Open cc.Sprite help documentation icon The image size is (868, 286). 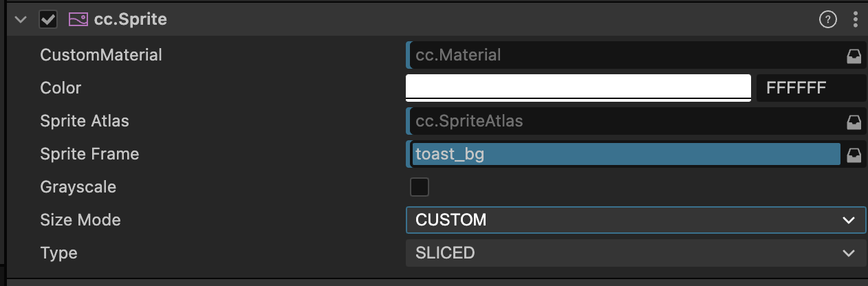pos(827,19)
